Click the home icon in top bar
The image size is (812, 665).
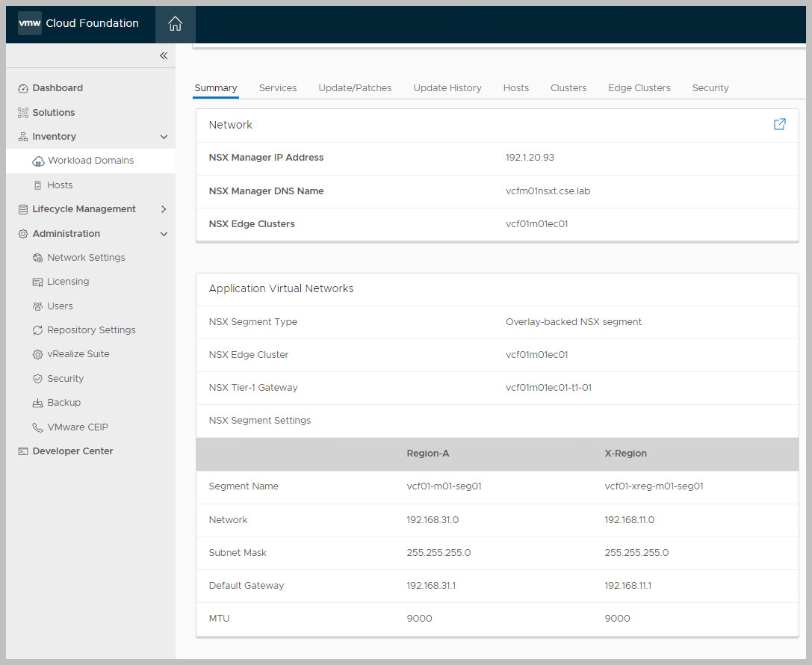pos(175,24)
